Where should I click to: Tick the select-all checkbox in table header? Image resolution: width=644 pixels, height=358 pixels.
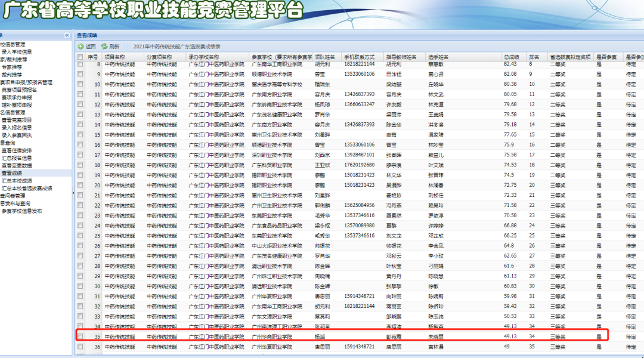click(x=80, y=57)
